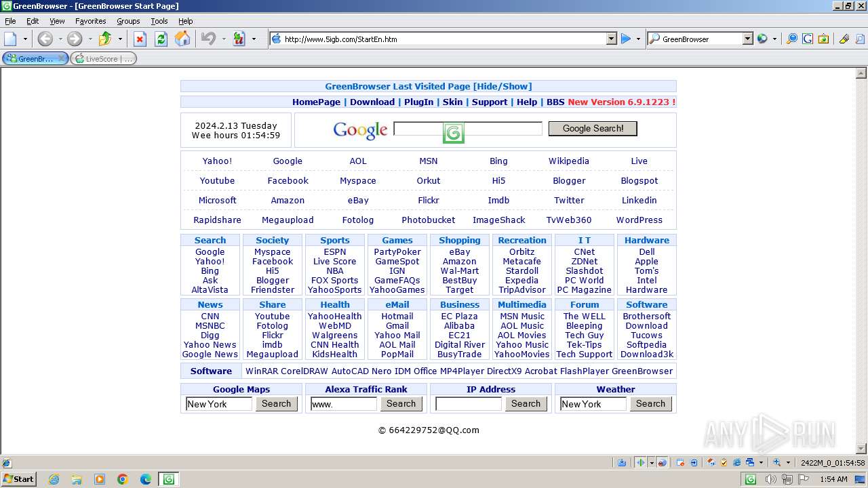868x488 pixels.
Task: Expand the address bar URL dropdown
Action: [x=611, y=39]
